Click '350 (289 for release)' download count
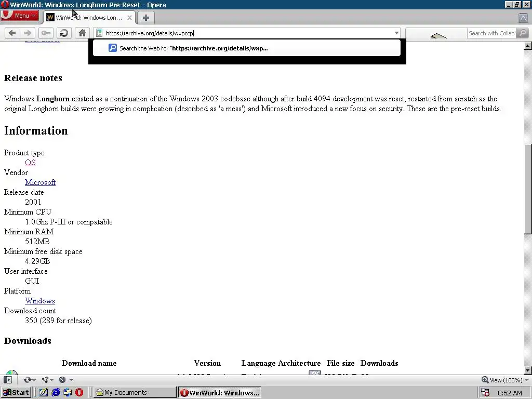The height and width of the screenshot is (399, 532). [58, 321]
